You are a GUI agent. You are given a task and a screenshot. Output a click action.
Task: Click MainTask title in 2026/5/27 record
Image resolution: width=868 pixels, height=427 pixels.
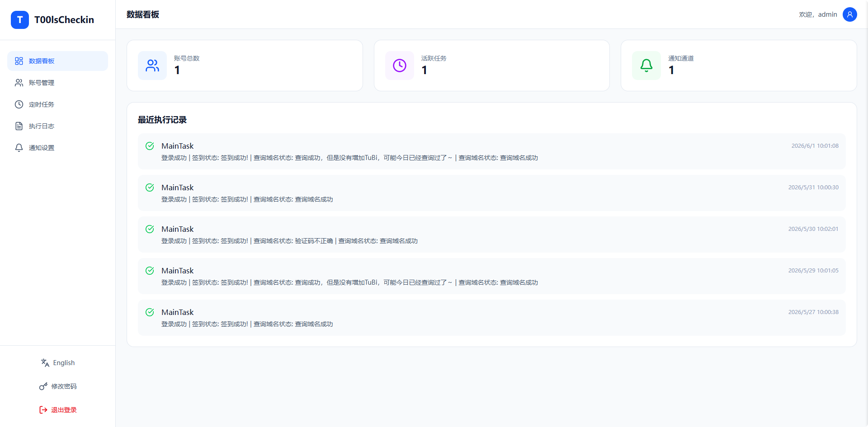point(178,312)
